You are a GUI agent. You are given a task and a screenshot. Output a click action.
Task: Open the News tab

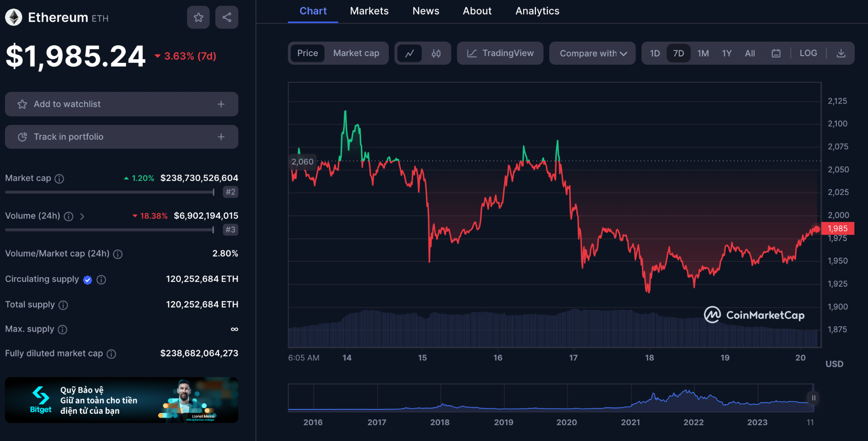426,11
